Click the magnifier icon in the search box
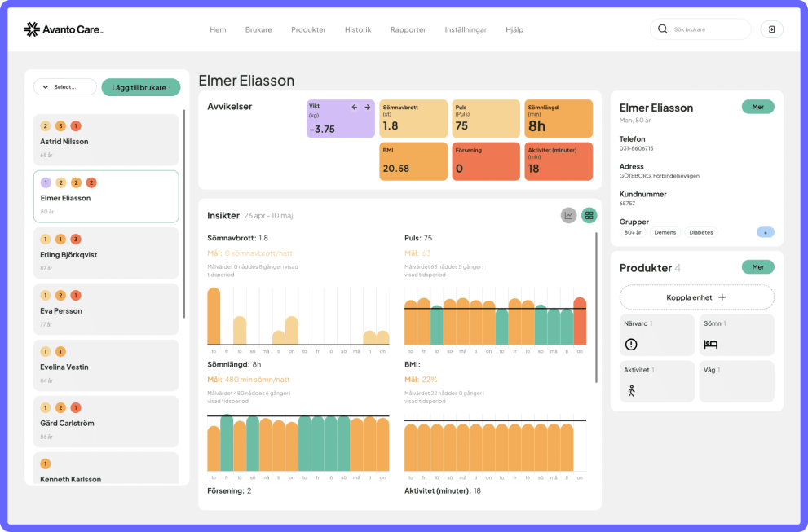 (x=663, y=29)
